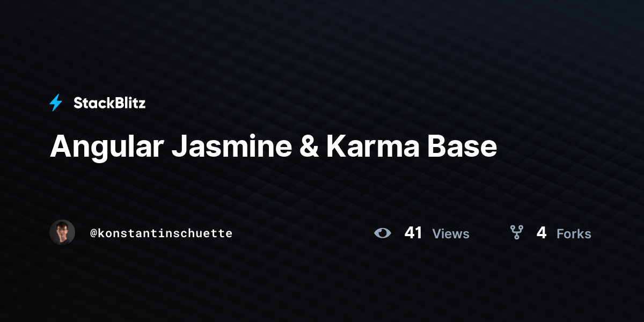Click the StackBlitz lightning bolt logo
This screenshot has height=322, width=644.
pyautogui.click(x=56, y=103)
